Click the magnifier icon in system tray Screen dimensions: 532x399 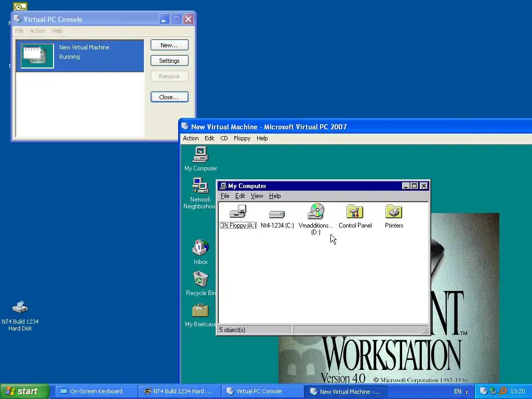503,391
